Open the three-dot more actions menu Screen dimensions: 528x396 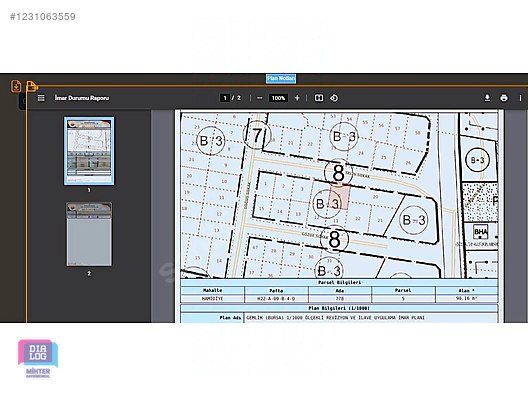[x=520, y=98]
